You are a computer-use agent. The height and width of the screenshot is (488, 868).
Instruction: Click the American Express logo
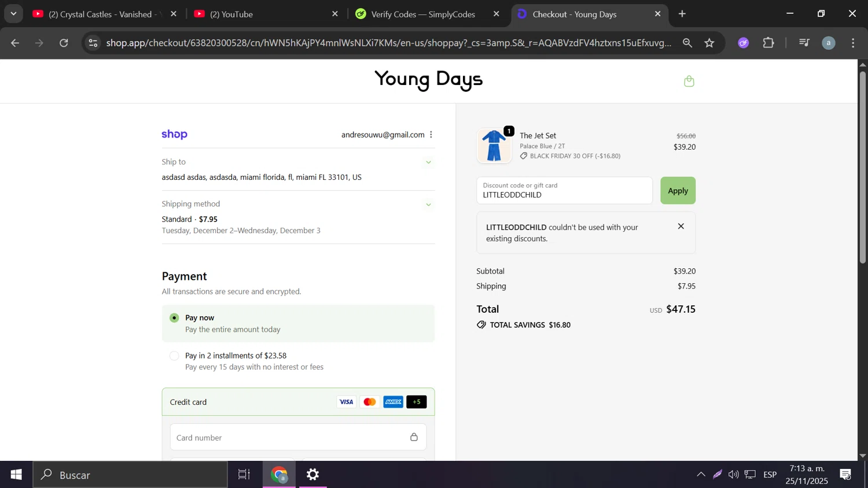point(393,402)
